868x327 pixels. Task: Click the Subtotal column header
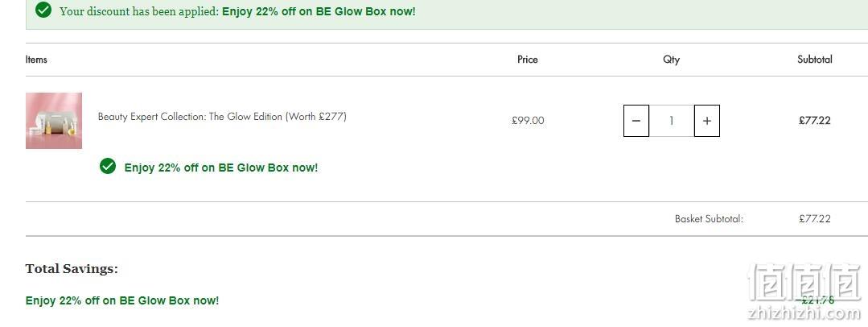coord(815,60)
